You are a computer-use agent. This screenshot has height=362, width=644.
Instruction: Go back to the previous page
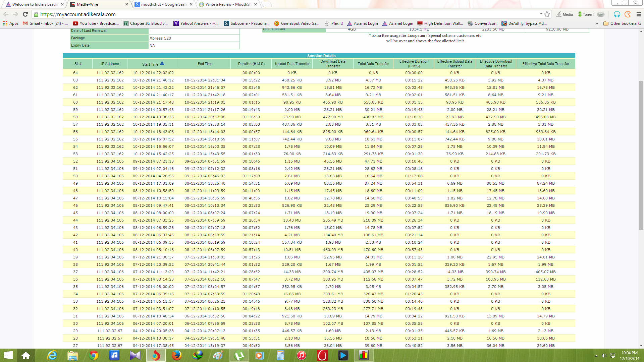point(6,14)
